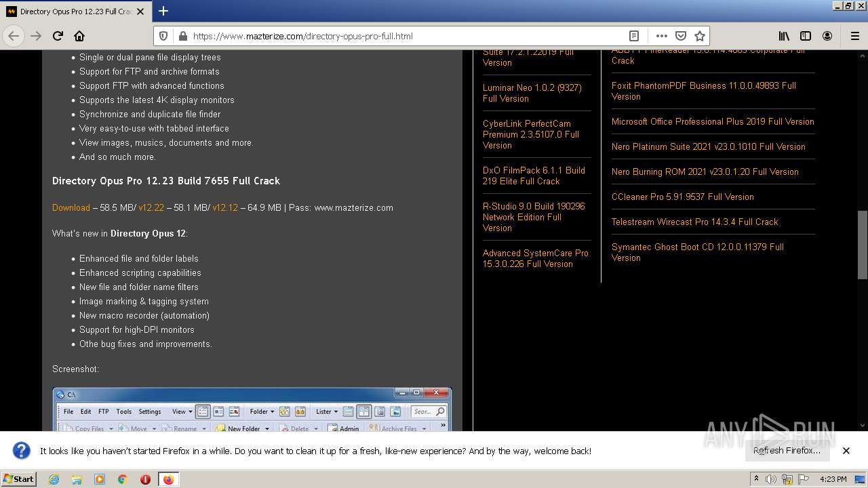Open Windows Explorer from taskbar

(77, 479)
